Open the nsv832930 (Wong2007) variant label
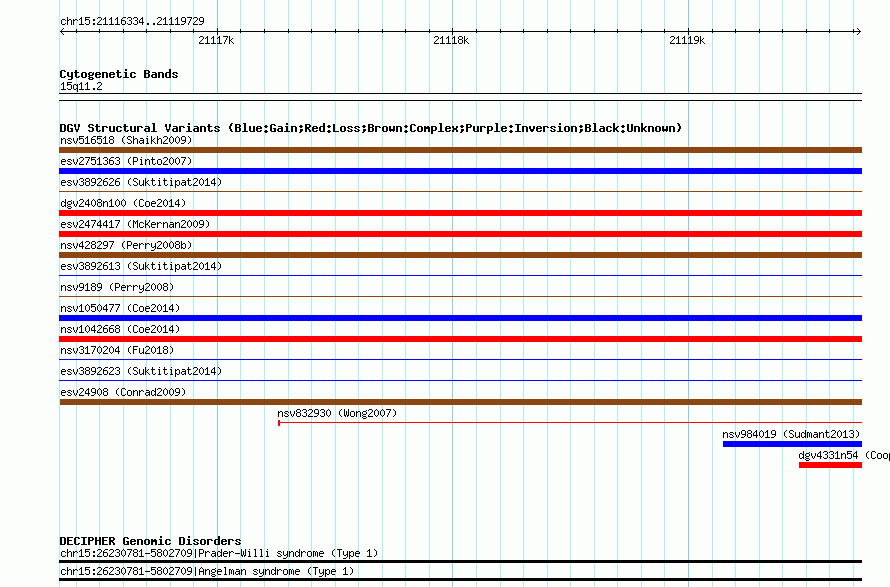Screen dimensions: 890x587 (337, 413)
